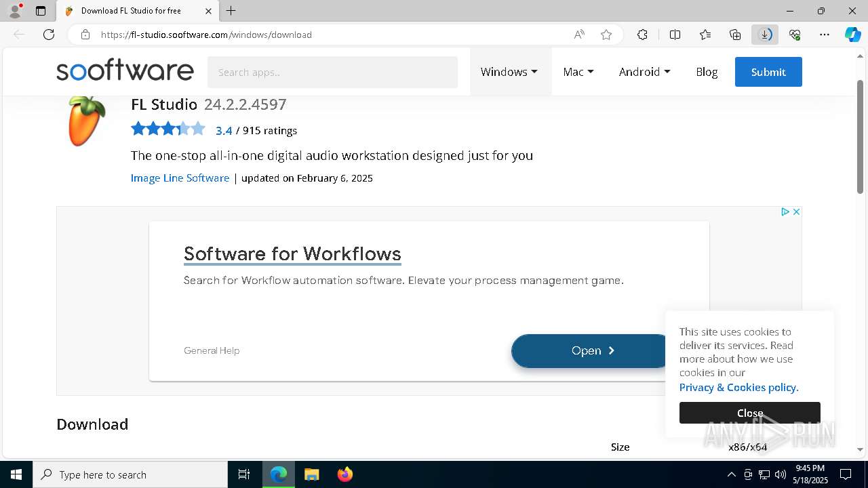This screenshot has height=488, width=868.
Task: Click the taskbar search box
Action: click(x=130, y=474)
